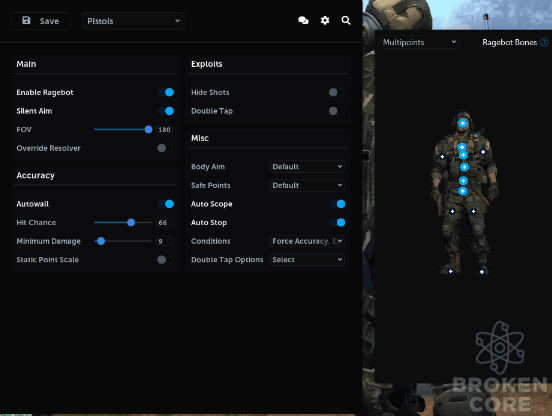
Task: Click the FOV value field 180
Action: tap(164, 130)
